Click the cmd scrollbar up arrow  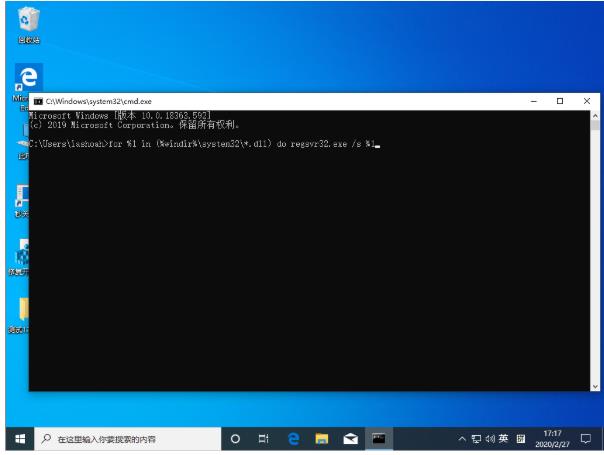[595, 115]
